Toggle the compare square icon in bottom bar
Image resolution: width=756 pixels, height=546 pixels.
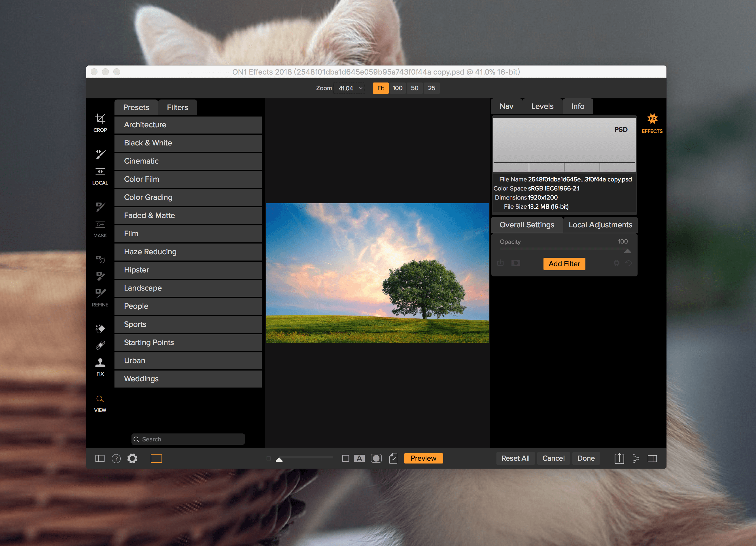coord(346,459)
